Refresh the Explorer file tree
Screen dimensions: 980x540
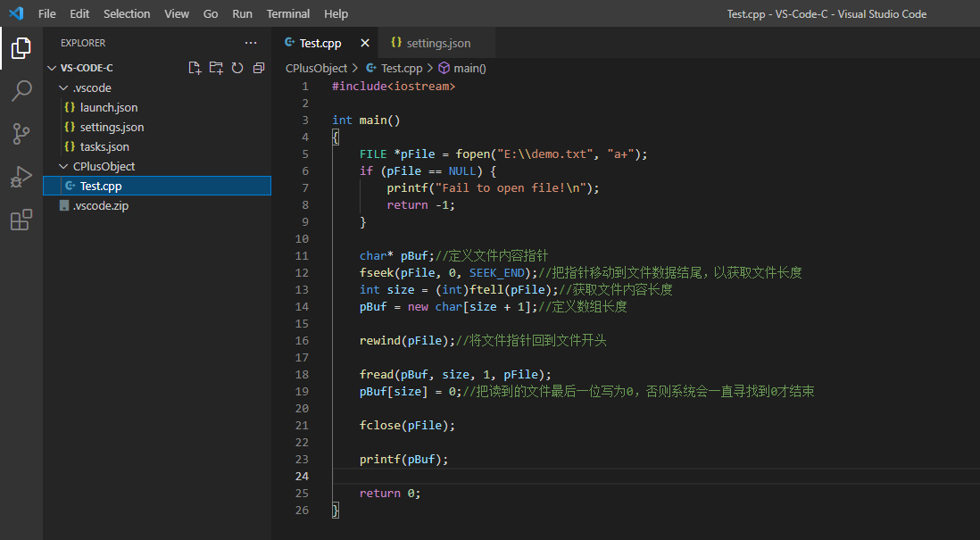(237, 68)
